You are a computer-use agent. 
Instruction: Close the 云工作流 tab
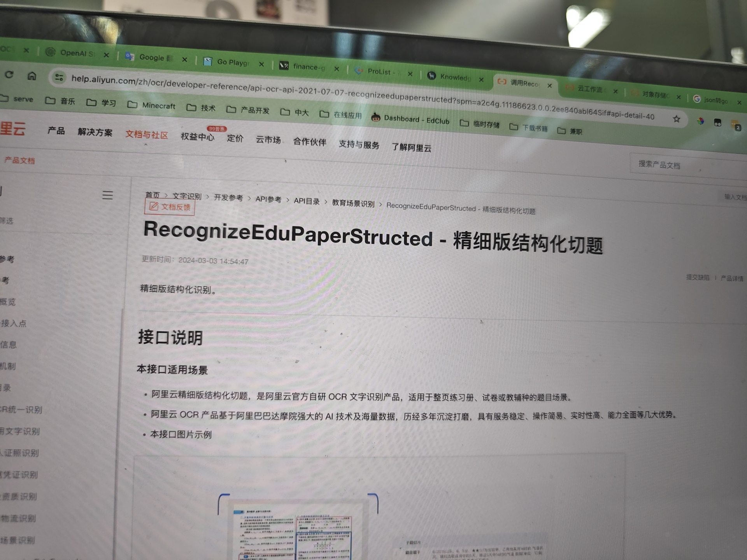coord(615,91)
